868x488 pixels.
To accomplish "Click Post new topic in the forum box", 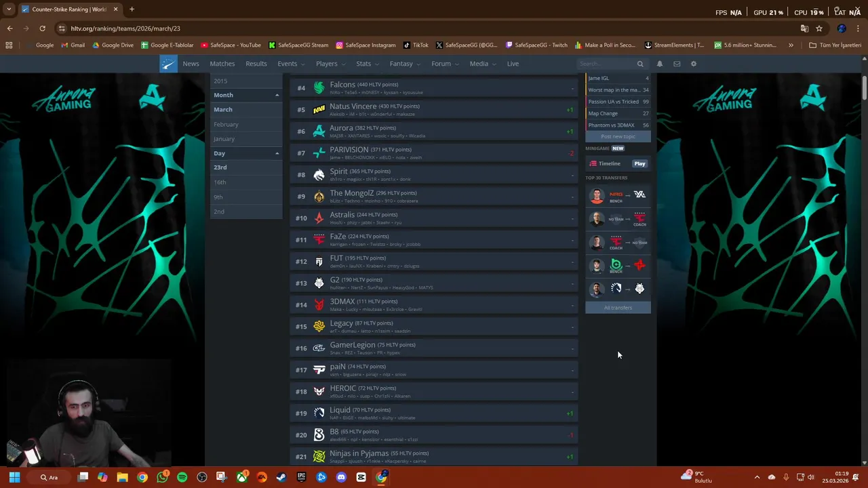I will [618, 137].
